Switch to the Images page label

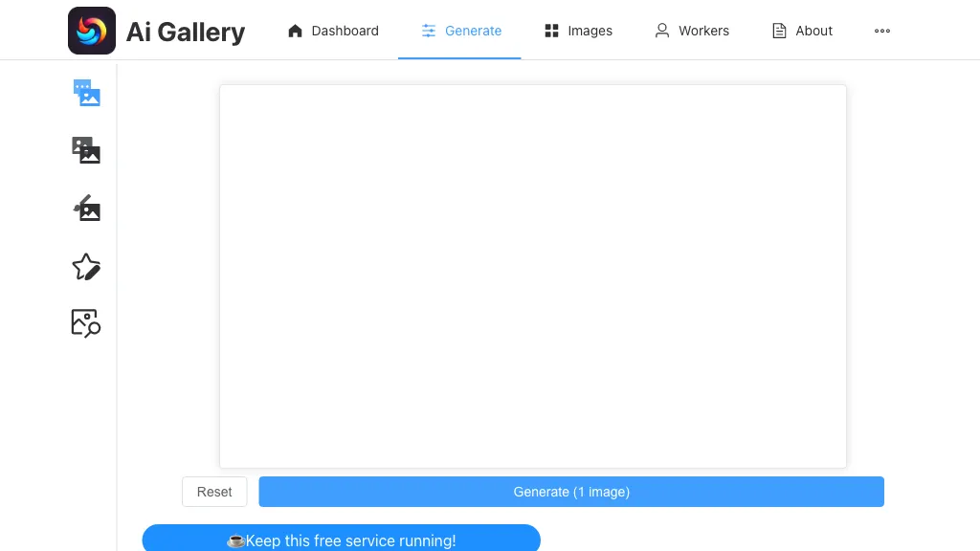pyautogui.click(x=590, y=31)
